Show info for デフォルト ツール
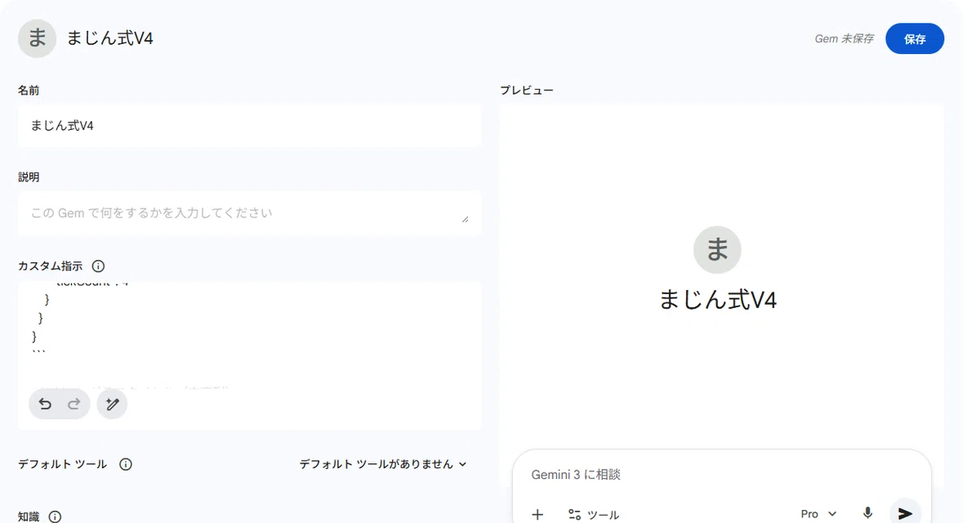 coord(126,464)
